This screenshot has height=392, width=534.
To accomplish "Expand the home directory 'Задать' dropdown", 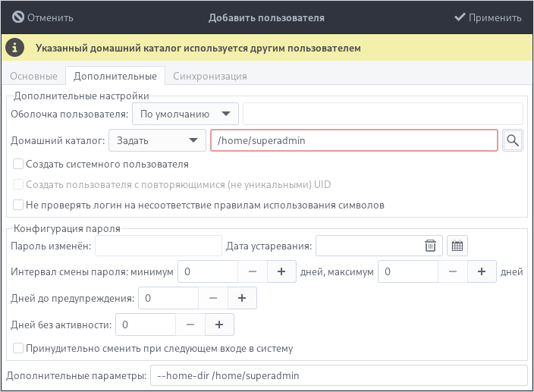I will (158, 140).
